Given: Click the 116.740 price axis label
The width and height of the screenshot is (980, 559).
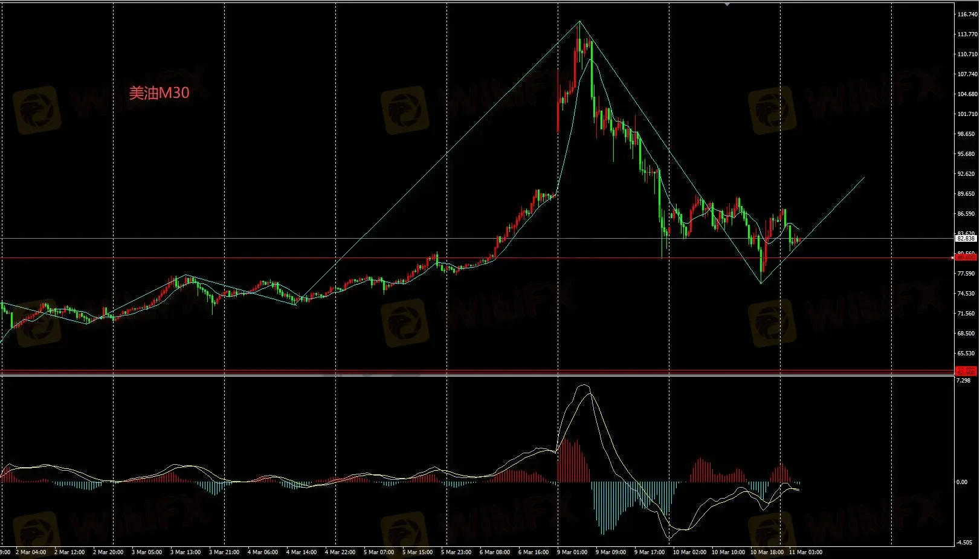Looking at the screenshot, I should click(967, 15).
